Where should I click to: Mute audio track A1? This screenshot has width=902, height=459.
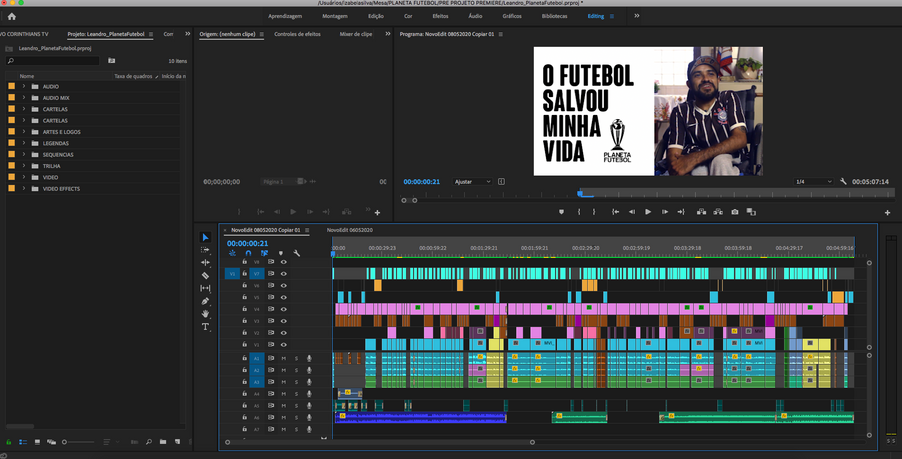pos(284,358)
